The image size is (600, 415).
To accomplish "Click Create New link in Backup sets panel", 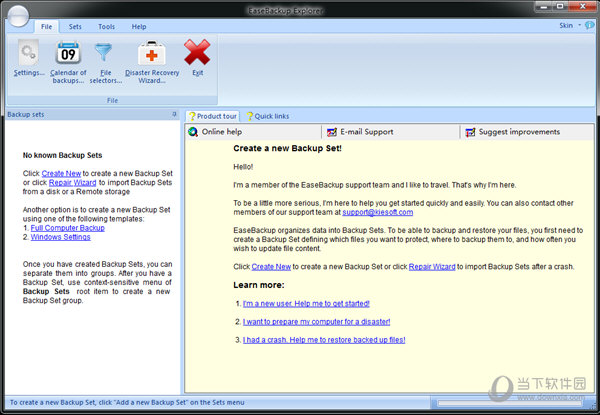I will [x=61, y=173].
